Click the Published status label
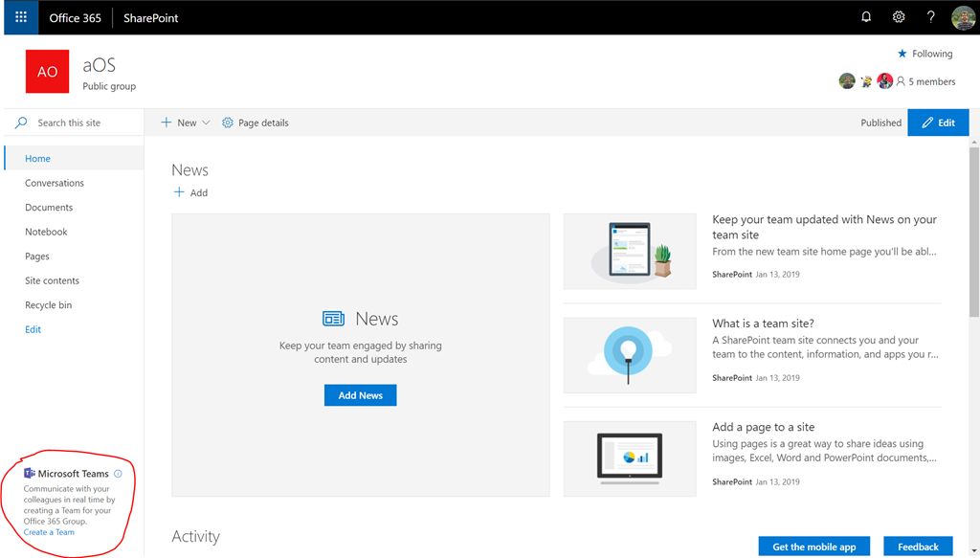This screenshot has height=558, width=980. pyautogui.click(x=880, y=123)
